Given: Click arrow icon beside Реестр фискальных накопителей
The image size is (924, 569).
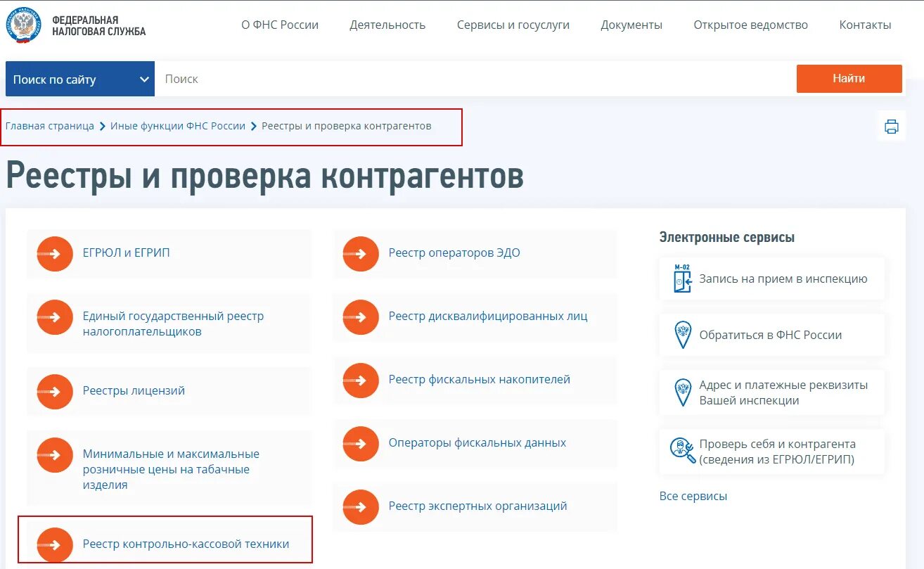Looking at the screenshot, I should [361, 381].
